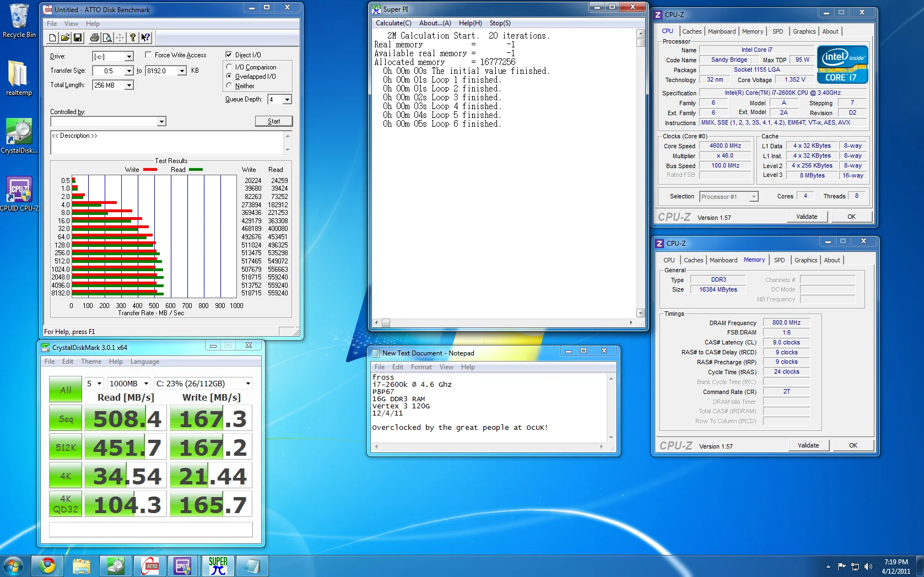Switch to Super PI taskbar icon
This screenshot has height=577, width=924.
(x=218, y=566)
